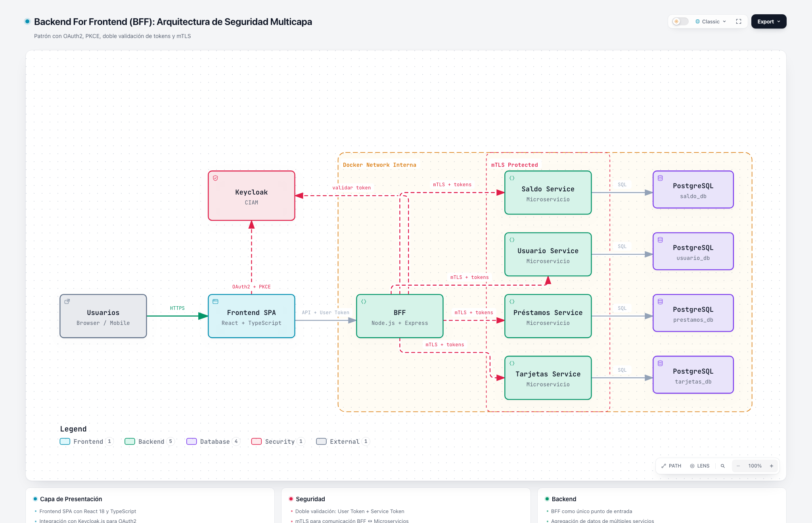Viewport: 812px width, 523px height.
Task: Open the Export dropdown menu
Action: tap(769, 21)
